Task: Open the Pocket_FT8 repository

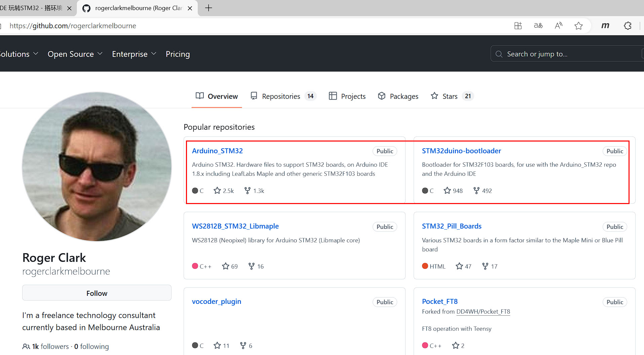Action: (440, 302)
